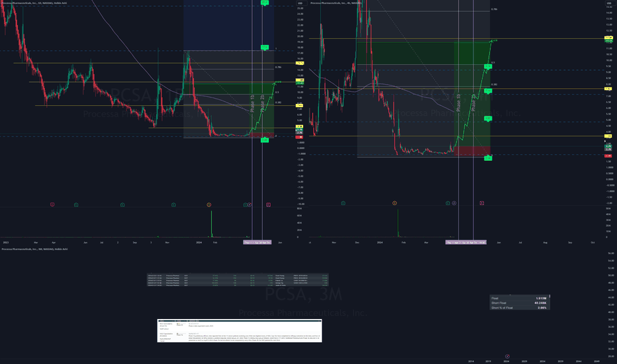
Task: Click red price tag on 1D price axis
Action: pos(299,137)
